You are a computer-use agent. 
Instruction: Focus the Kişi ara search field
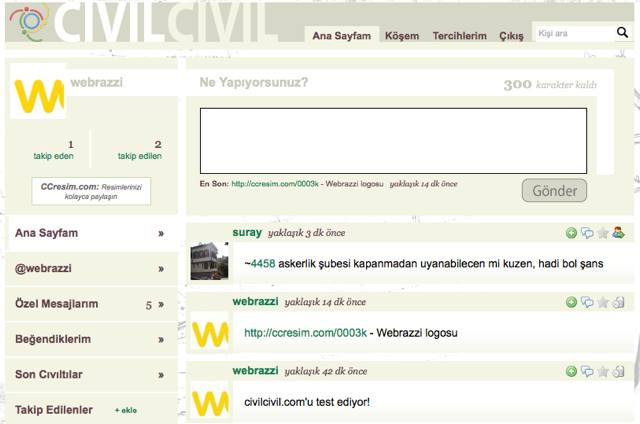(575, 33)
